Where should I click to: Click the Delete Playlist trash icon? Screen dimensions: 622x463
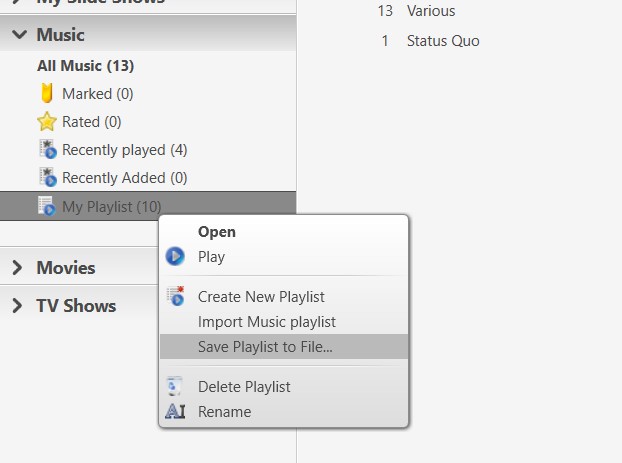pyautogui.click(x=175, y=386)
